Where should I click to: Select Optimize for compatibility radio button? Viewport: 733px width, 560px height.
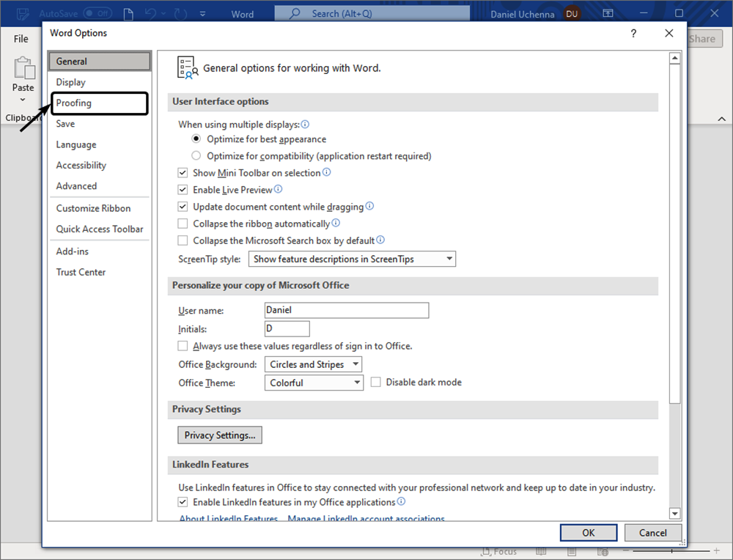coord(196,156)
